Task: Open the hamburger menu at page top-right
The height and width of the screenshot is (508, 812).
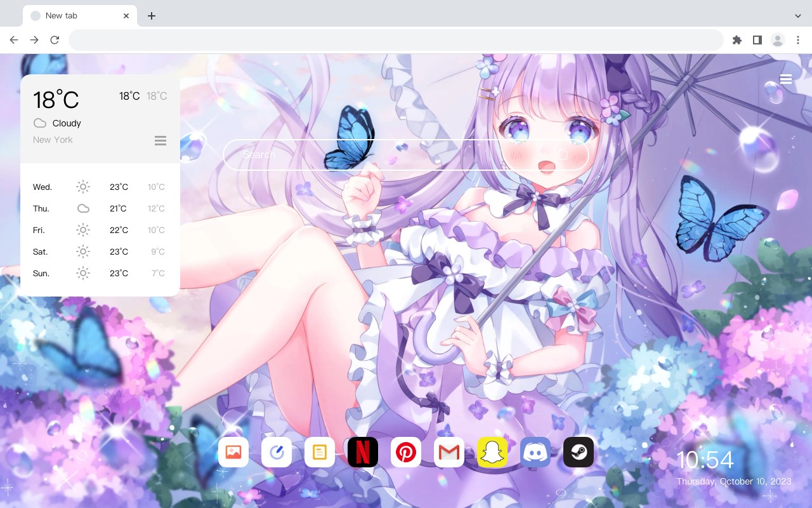Action: click(x=786, y=79)
